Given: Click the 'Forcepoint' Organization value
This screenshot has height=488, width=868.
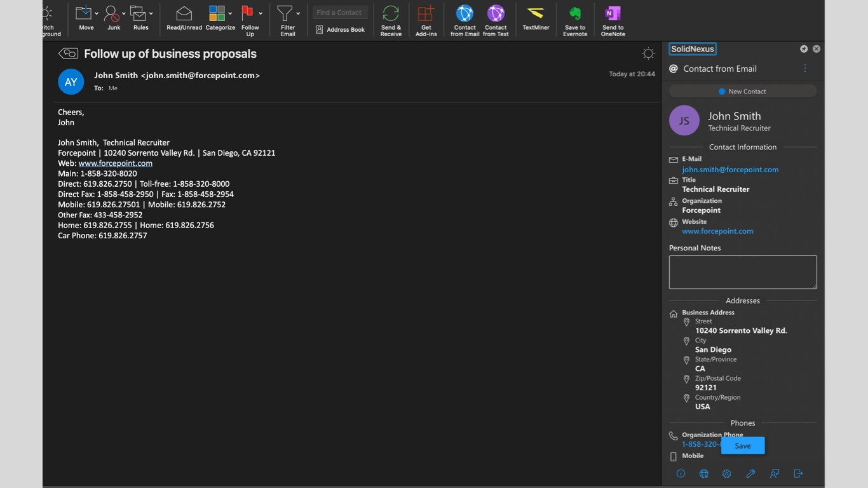Looking at the screenshot, I should click(702, 210).
